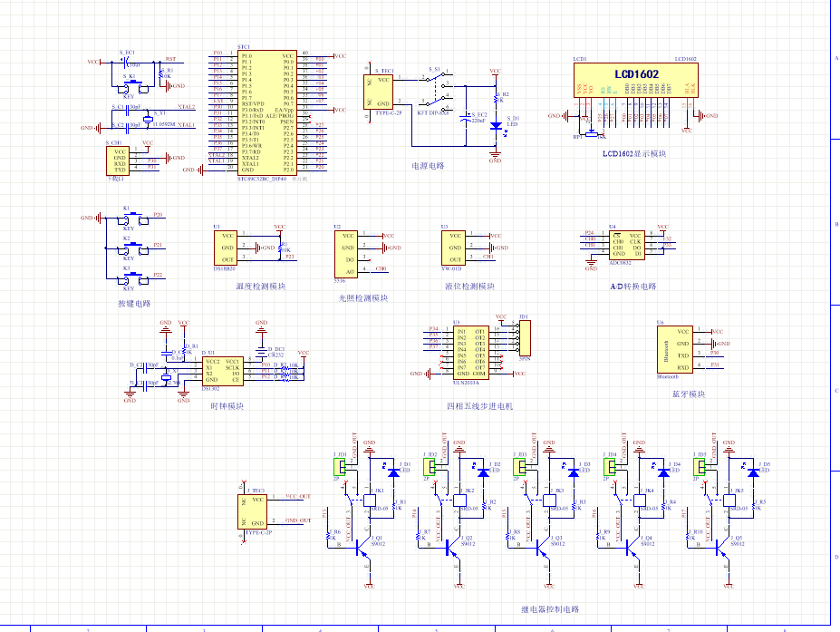
Task: Select the U1 DS18B20 sensor component
Action: tap(226, 248)
